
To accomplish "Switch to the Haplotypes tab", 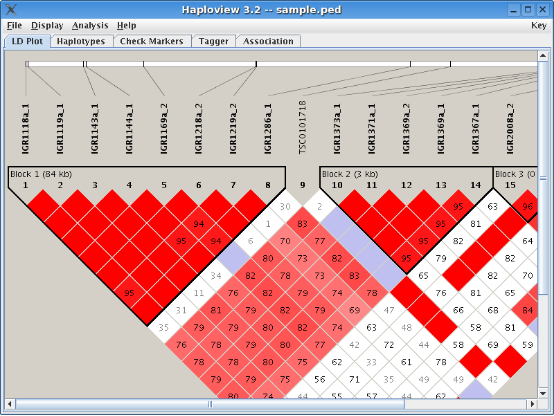I will pos(81,41).
